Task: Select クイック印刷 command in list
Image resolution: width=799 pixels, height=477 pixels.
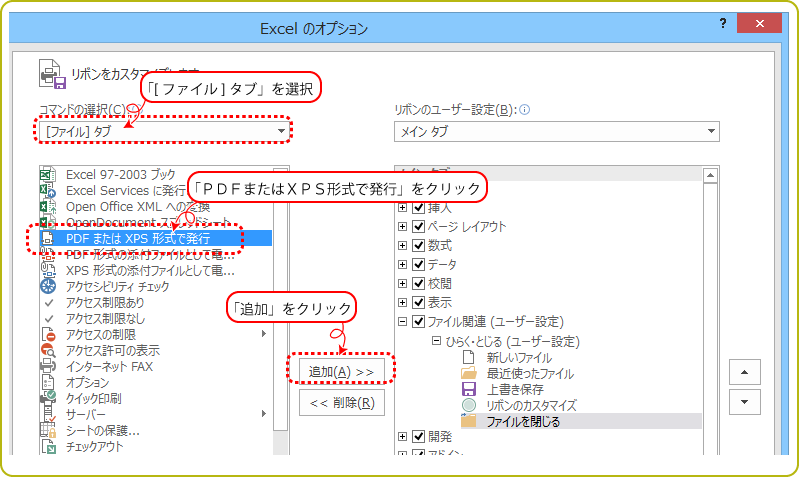Action: pos(93,399)
